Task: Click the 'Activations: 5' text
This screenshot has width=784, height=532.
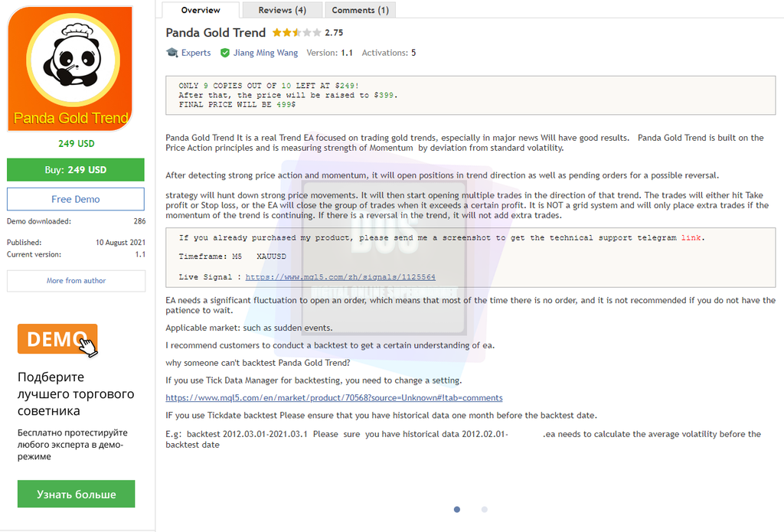Action: pos(389,53)
